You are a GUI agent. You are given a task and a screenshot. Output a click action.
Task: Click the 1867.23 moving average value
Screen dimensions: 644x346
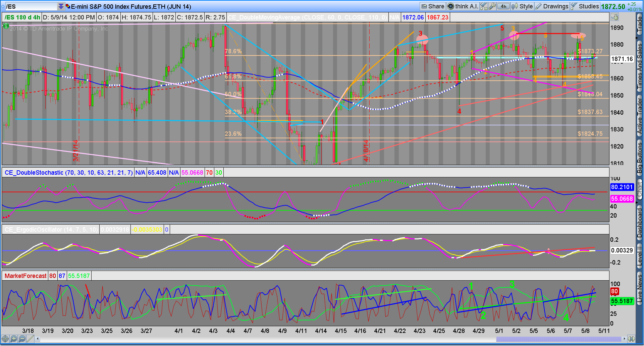tap(437, 17)
